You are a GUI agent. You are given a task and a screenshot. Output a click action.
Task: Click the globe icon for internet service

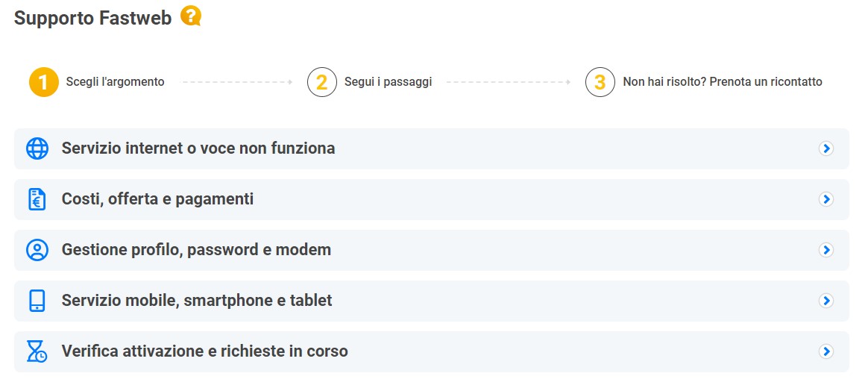37,148
